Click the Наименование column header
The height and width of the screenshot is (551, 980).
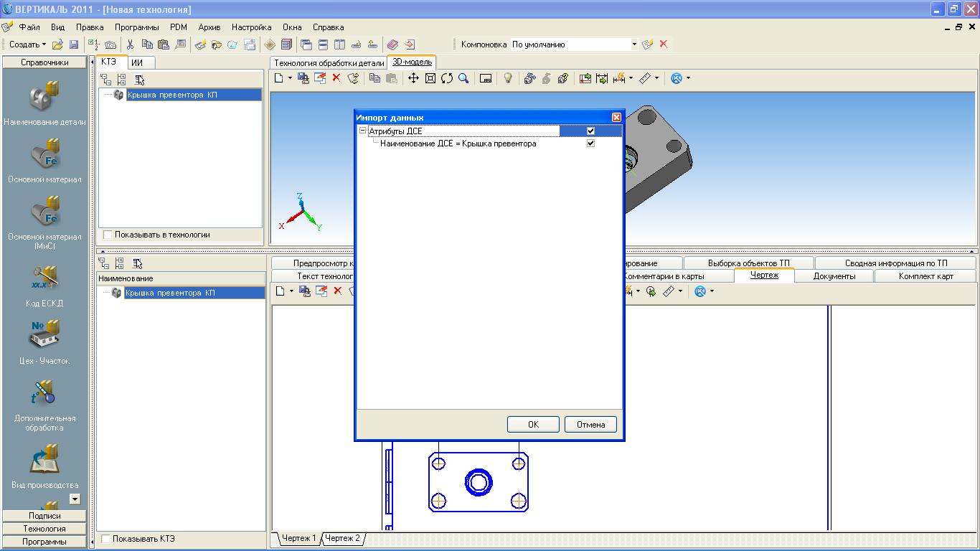181,278
